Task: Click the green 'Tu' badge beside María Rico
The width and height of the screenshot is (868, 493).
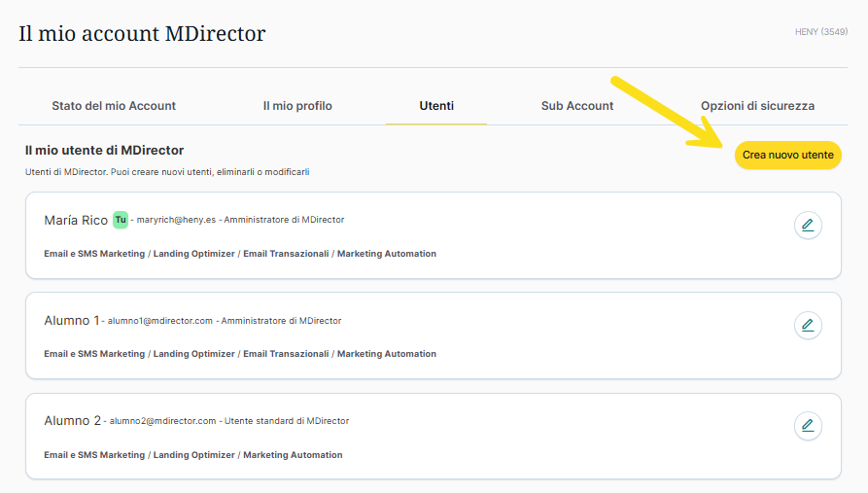Action: (121, 220)
